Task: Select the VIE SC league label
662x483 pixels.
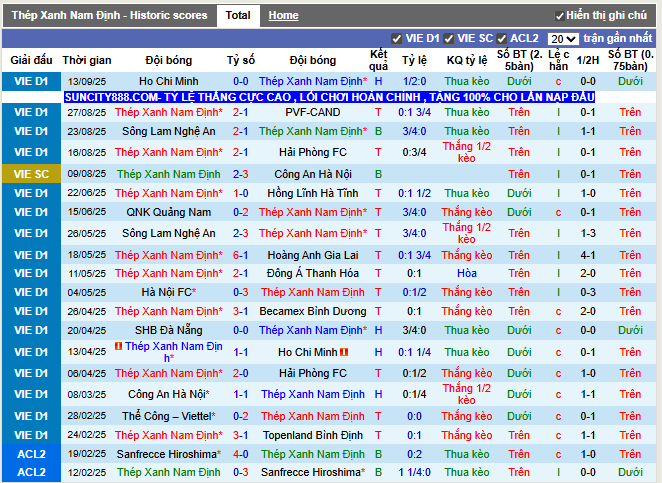Action: [31, 174]
